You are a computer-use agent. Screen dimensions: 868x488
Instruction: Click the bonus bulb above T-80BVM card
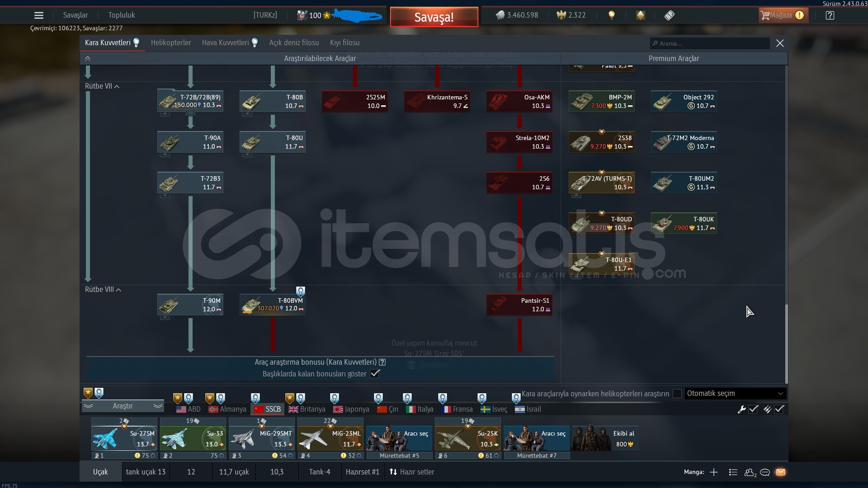300,291
